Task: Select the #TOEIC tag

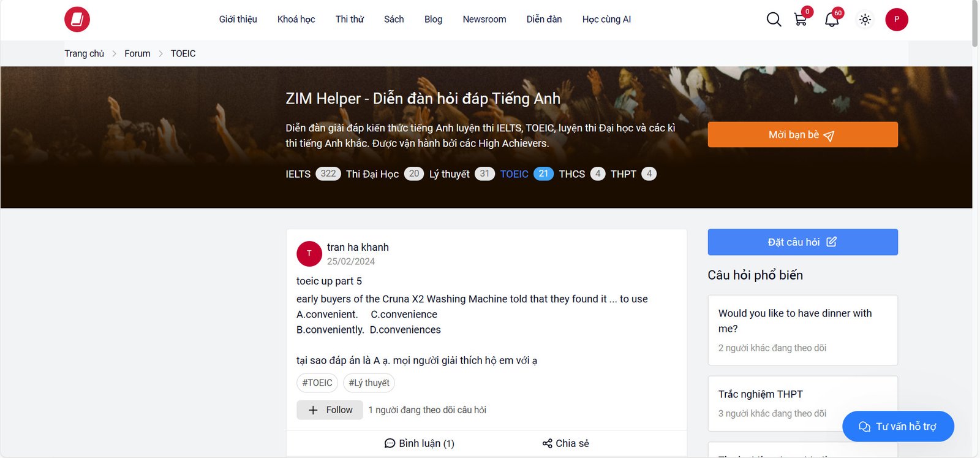Action: (x=317, y=383)
